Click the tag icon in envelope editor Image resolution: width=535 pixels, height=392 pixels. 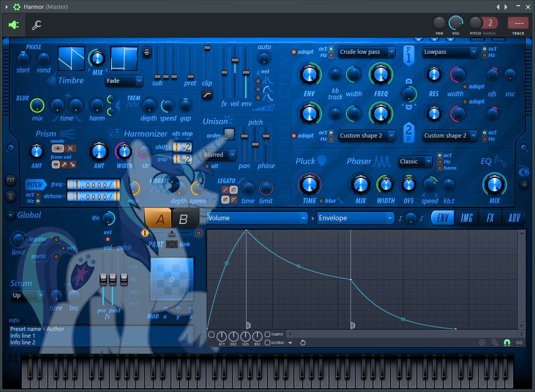tap(494, 342)
